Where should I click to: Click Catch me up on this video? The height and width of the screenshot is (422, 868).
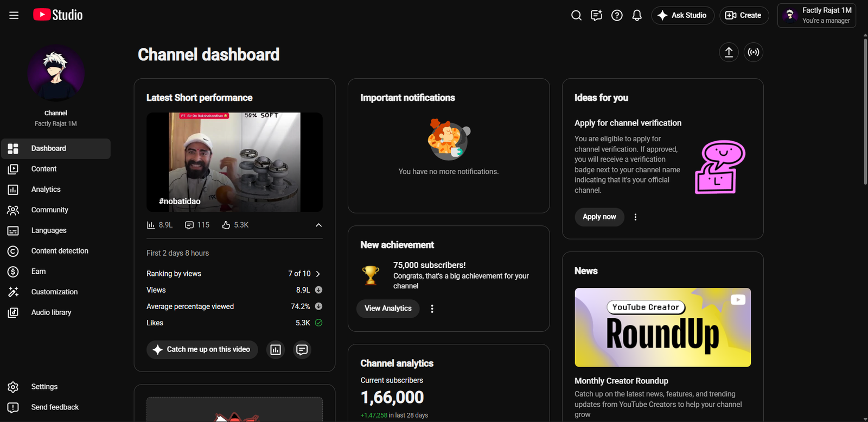coord(202,350)
